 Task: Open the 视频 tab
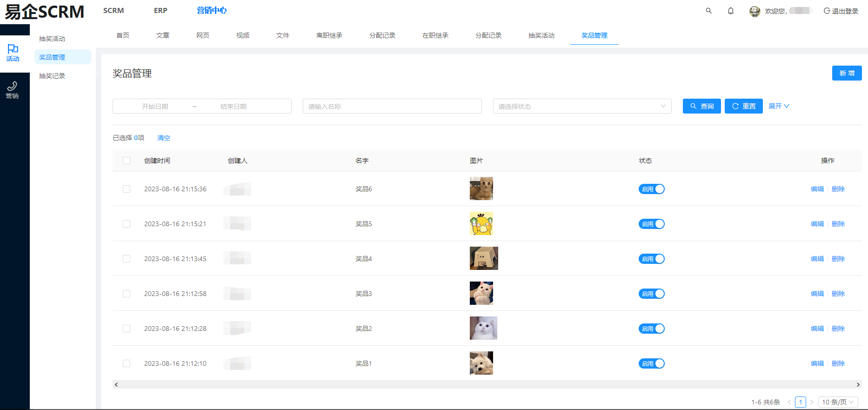tap(243, 35)
